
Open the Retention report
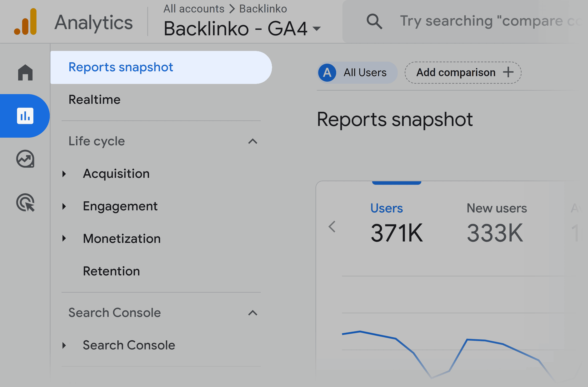111,271
